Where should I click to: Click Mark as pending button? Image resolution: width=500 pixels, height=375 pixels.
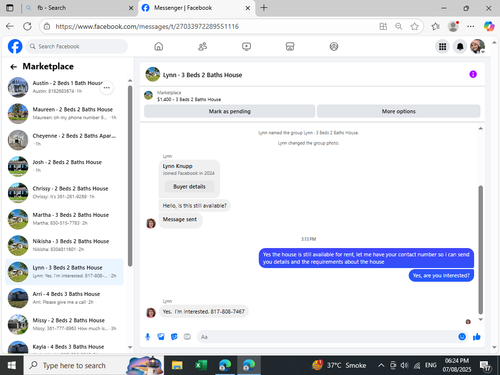point(230,111)
